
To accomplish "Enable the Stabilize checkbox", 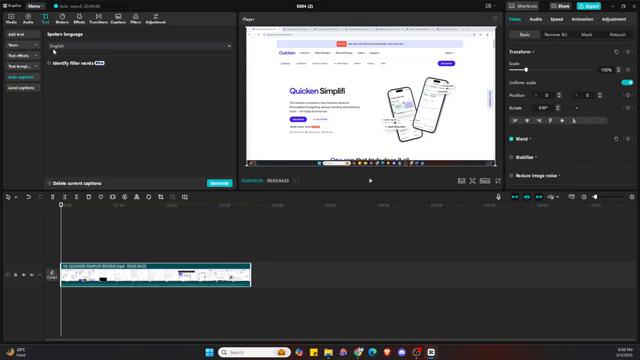I will 511,157.
